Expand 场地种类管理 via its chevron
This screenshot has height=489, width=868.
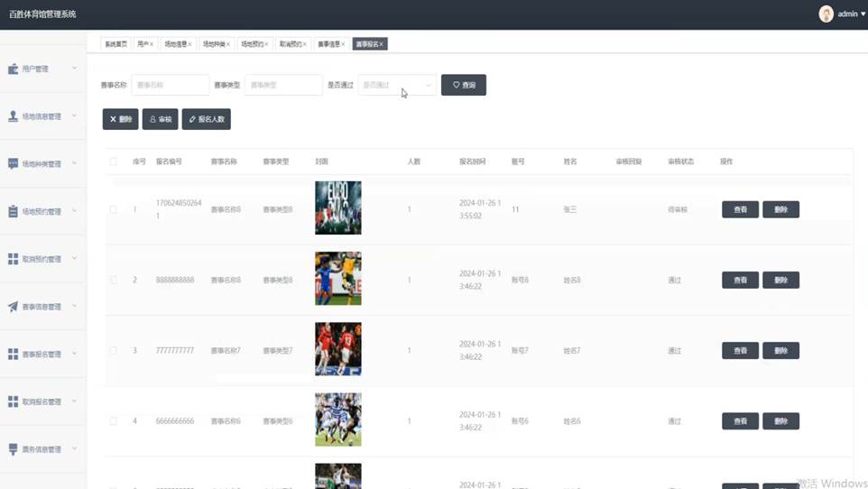[74, 163]
